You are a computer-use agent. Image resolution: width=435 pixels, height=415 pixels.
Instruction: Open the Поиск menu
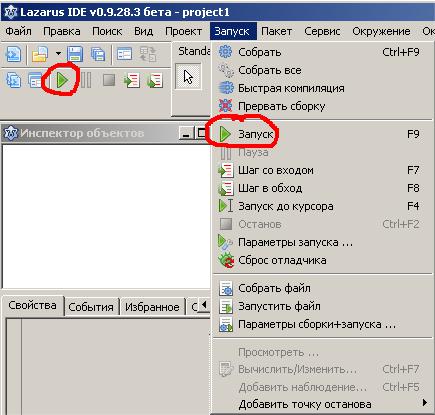pyautogui.click(x=107, y=31)
